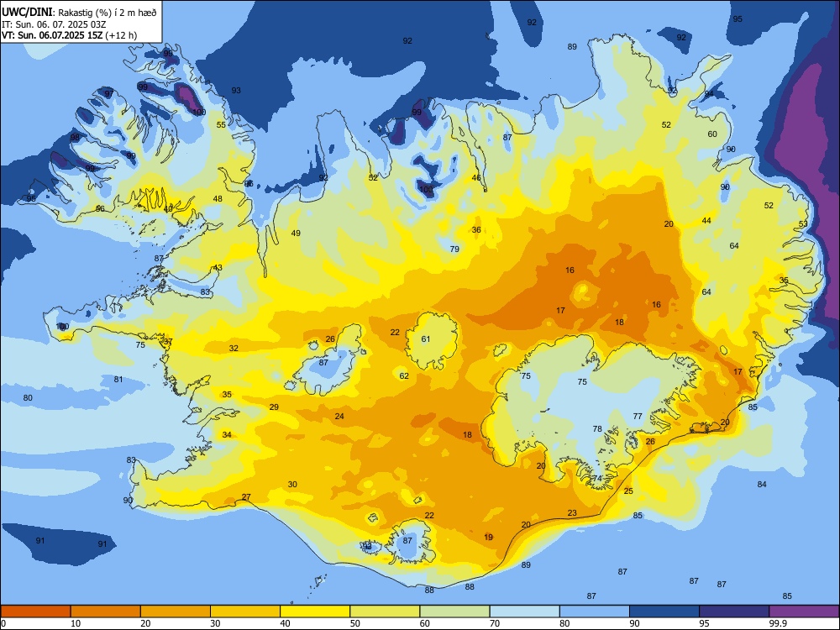Click the humidity value 74 on the map

coord(597,479)
